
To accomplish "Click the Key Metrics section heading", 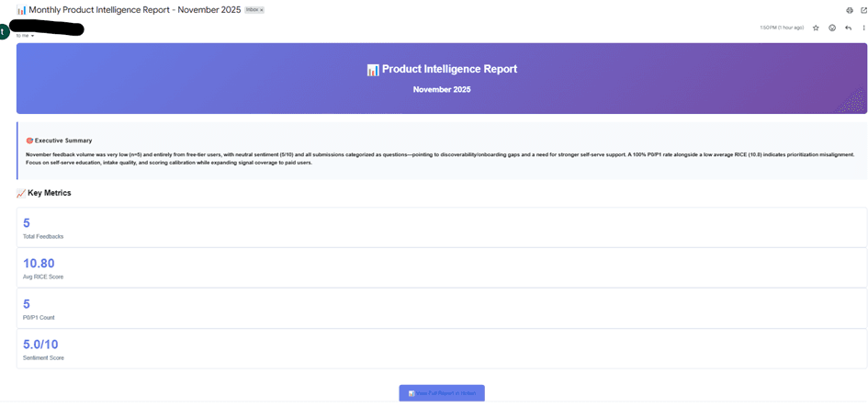I will coord(50,193).
